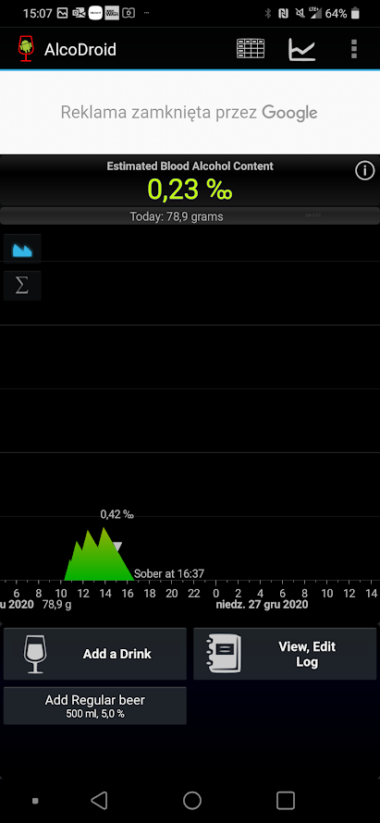Screen dimensions: 380x823
Task: Tap the Android home circle button
Action: click(x=192, y=800)
